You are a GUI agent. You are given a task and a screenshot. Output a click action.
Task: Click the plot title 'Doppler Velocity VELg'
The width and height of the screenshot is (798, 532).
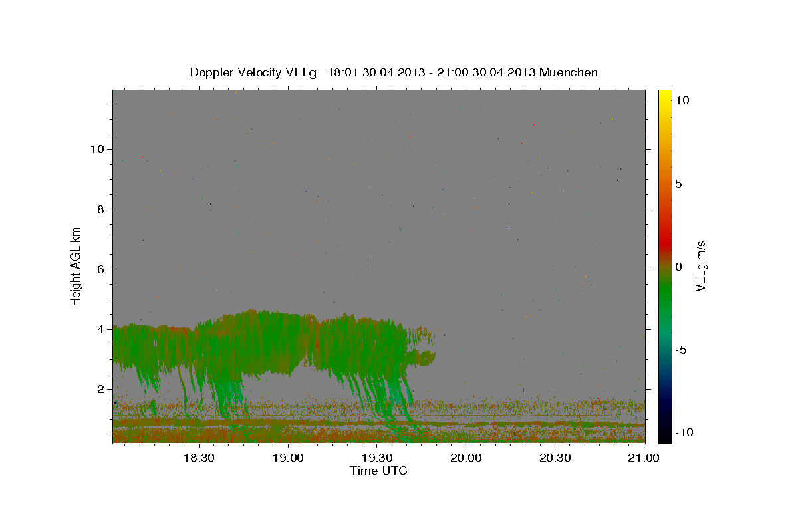(255, 72)
